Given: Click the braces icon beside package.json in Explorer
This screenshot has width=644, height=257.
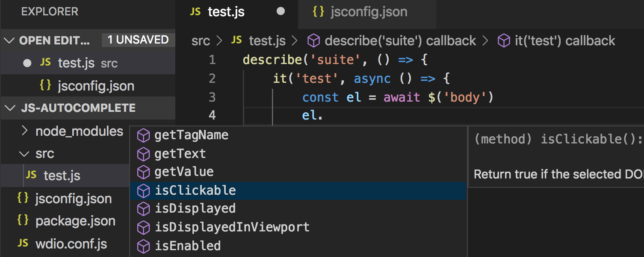Looking at the screenshot, I should (x=22, y=221).
